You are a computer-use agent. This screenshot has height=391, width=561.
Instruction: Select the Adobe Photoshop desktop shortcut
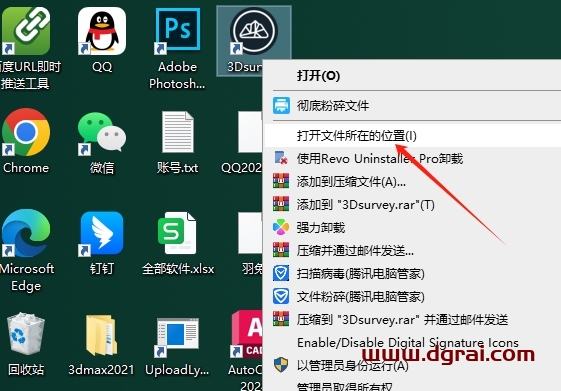[x=177, y=31]
